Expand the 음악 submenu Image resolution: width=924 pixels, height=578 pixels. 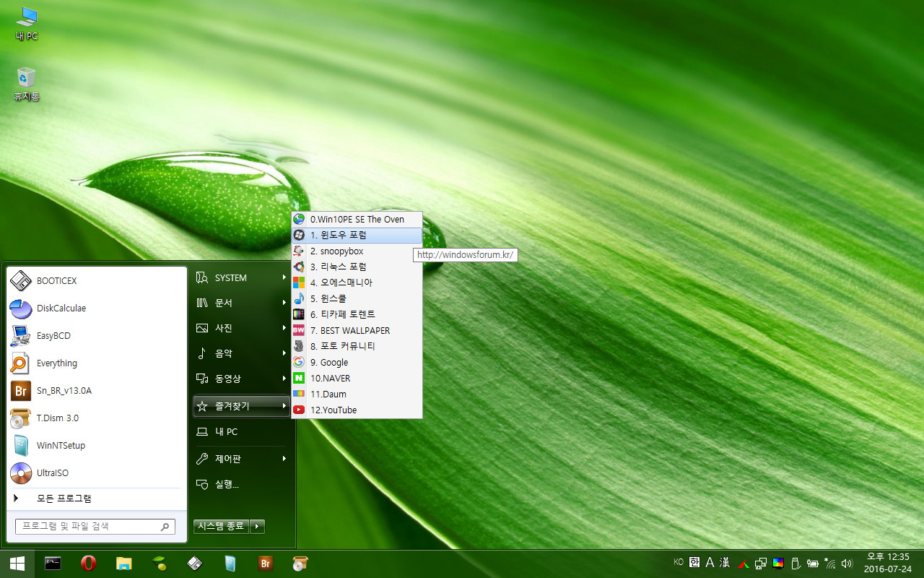click(242, 353)
